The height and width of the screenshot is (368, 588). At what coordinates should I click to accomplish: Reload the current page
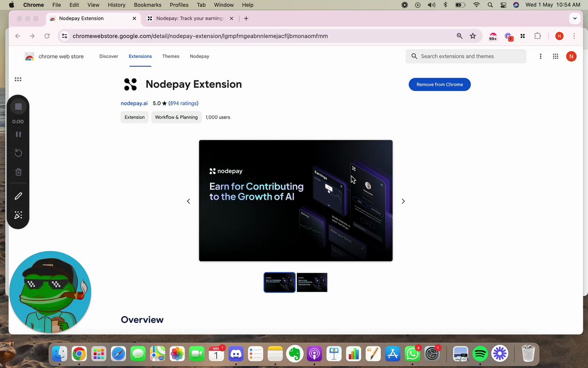pyautogui.click(x=47, y=36)
